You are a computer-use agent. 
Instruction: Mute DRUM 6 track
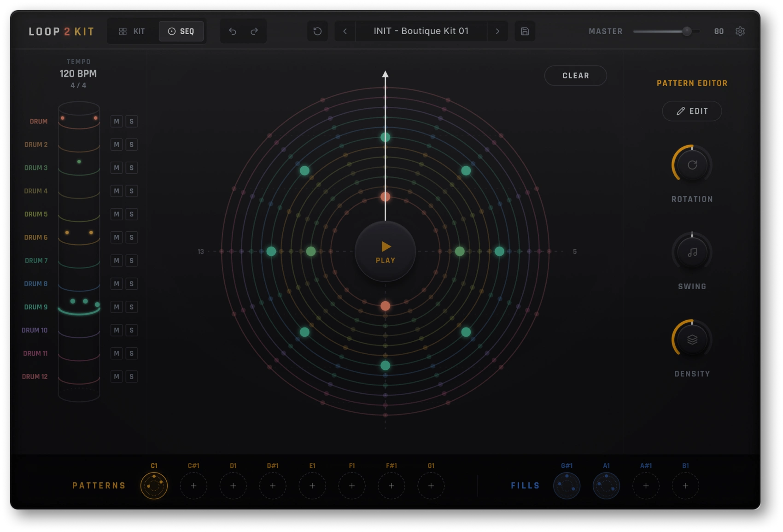(x=117, y=238)
